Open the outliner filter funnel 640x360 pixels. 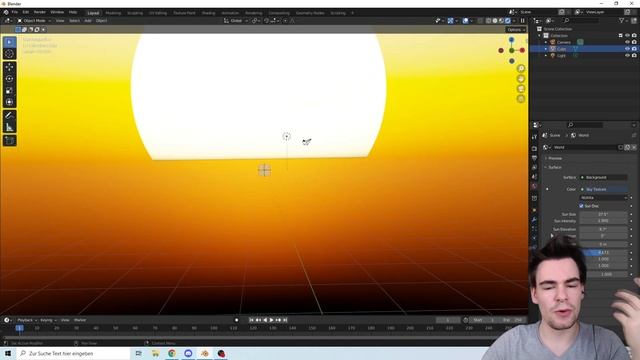[x=622, y=20]
